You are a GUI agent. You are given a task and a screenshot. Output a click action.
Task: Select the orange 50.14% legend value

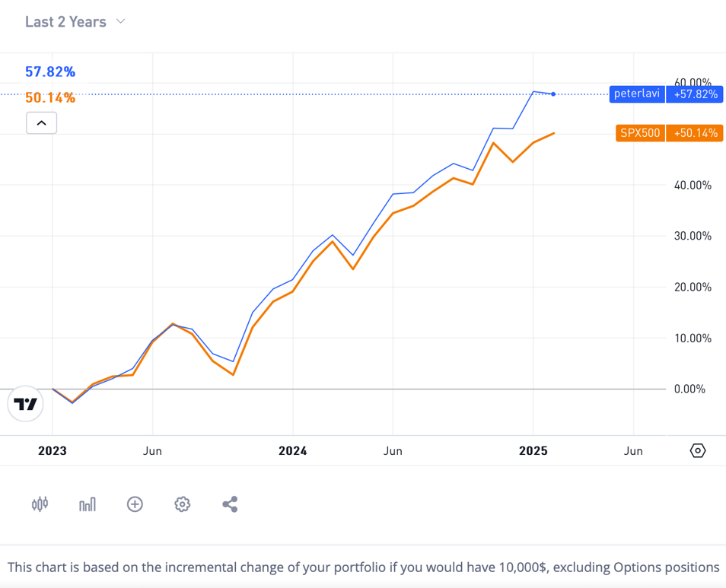point(50,97)
